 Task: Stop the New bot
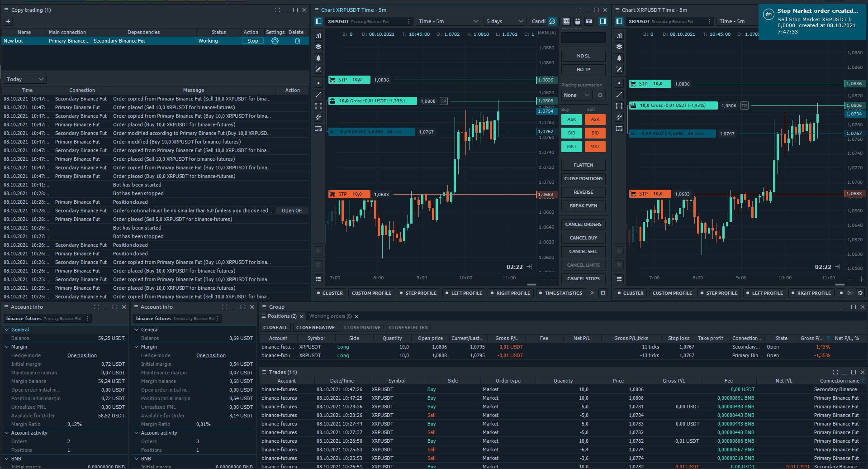click(x=252, y=41)
